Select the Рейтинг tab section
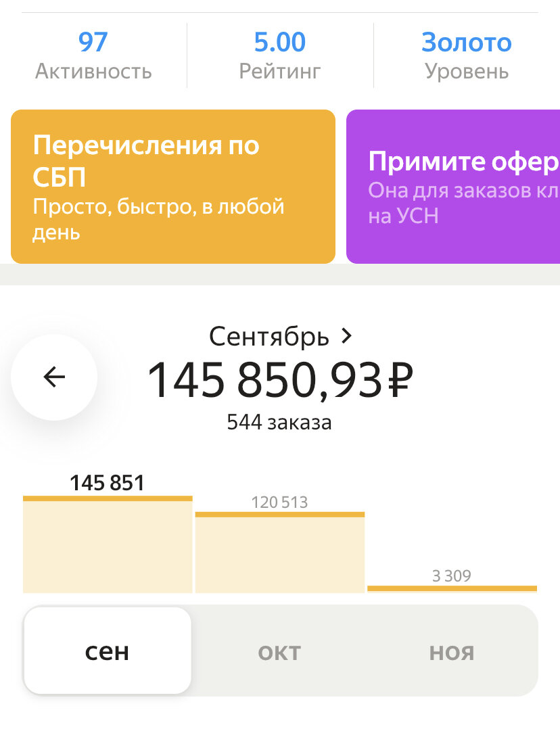The height and width of the screenshot is (729, 560). tap(279, 70)
